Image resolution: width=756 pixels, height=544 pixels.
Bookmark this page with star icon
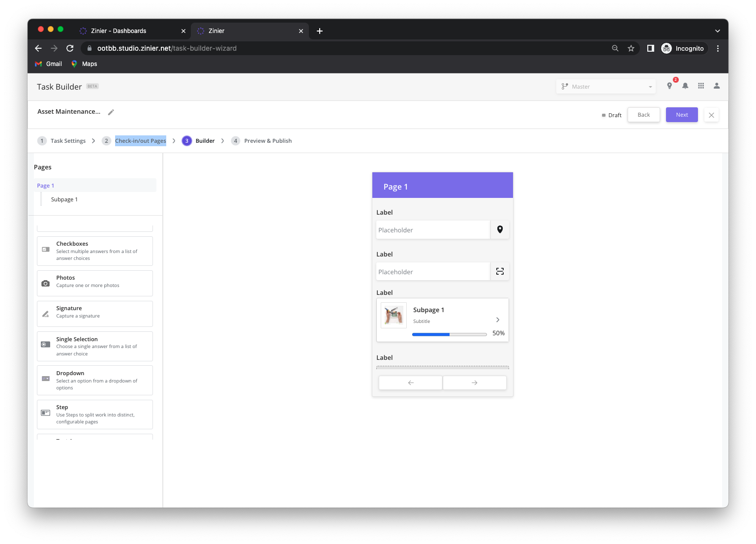631,48
